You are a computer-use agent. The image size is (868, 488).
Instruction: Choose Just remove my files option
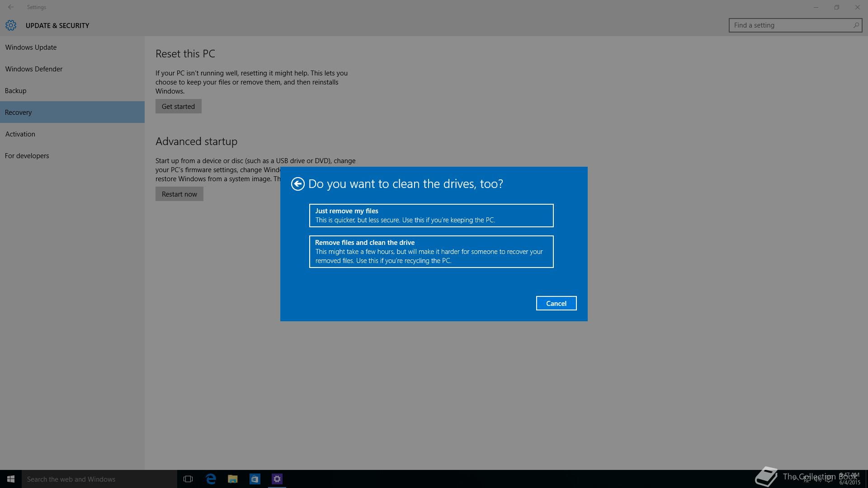[431, 216]
